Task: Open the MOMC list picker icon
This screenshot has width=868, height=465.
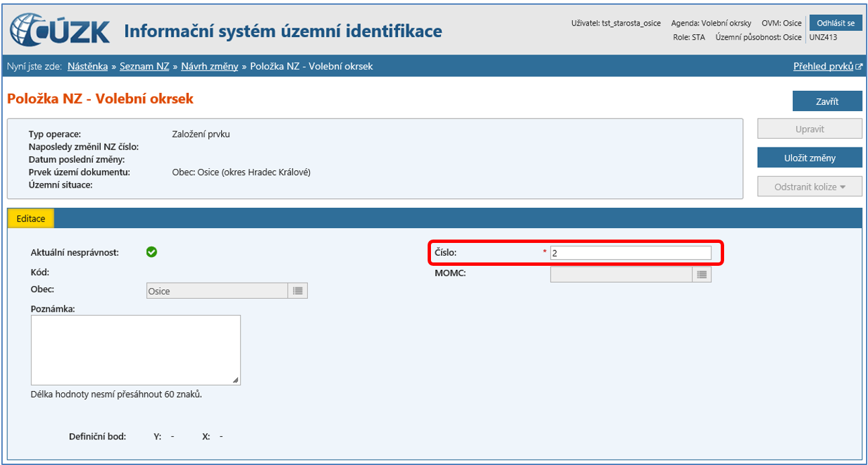Action: coord(701,275)
